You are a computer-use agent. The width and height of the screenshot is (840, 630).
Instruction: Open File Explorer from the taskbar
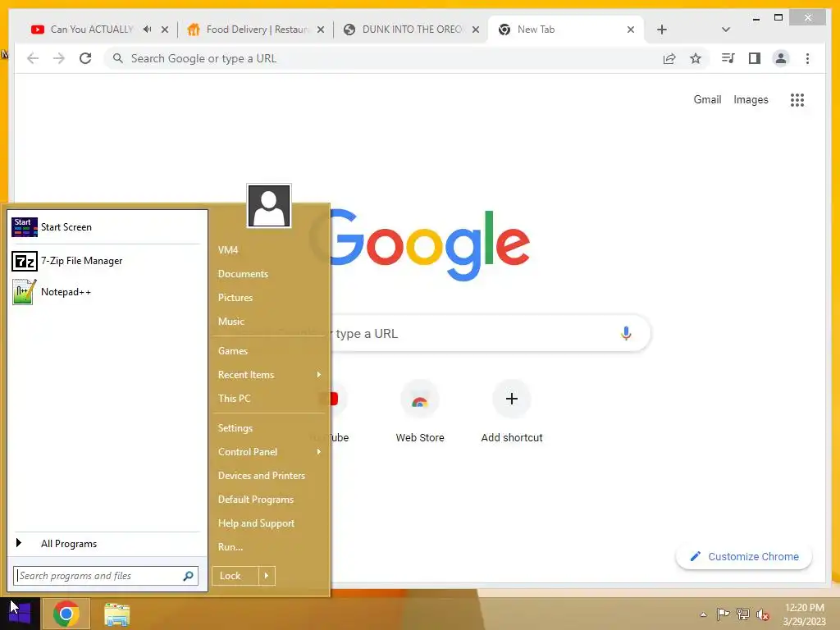tap(116, 614)
